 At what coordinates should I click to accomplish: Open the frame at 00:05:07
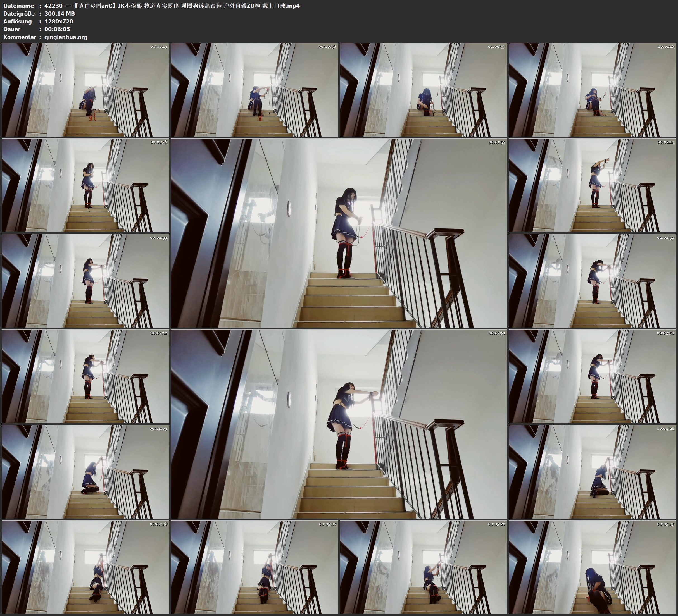[x=254, y=567]
